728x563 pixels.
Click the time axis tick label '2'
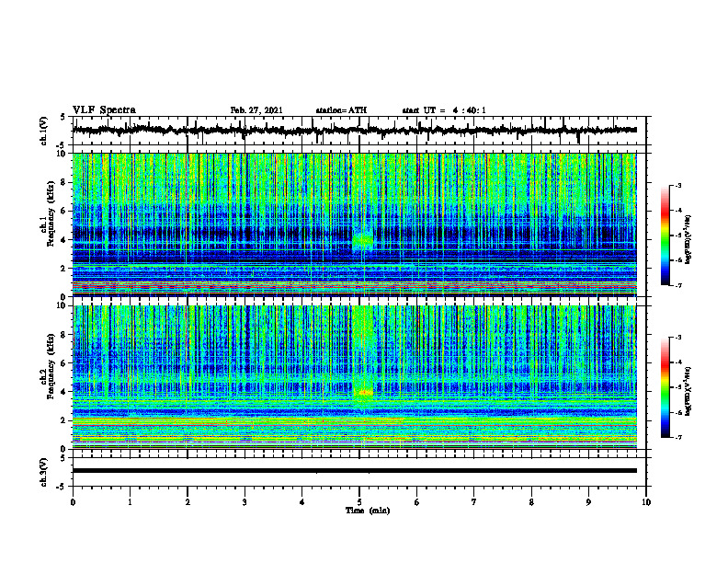point(188,502)
